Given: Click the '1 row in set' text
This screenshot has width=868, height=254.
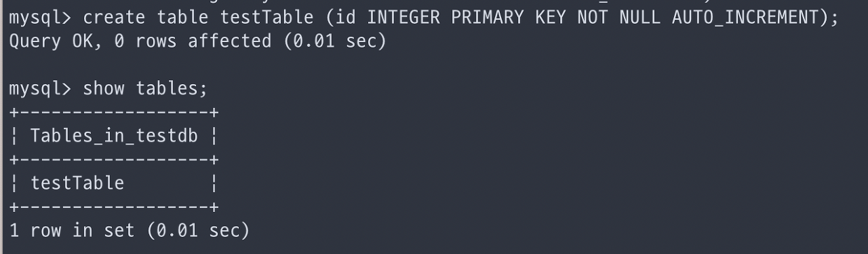Looking at the screenshot, I should [x=72, y=231].
